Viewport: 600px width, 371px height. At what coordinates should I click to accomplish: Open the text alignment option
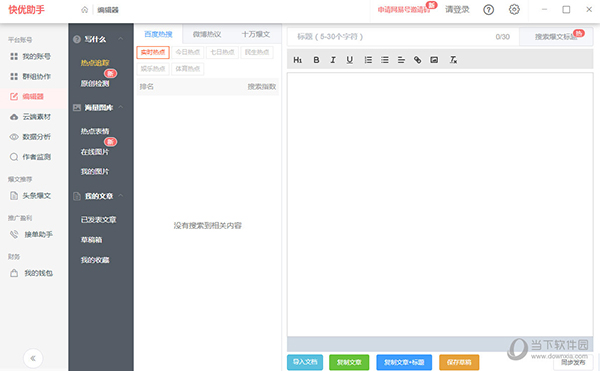tap(401, 60)
